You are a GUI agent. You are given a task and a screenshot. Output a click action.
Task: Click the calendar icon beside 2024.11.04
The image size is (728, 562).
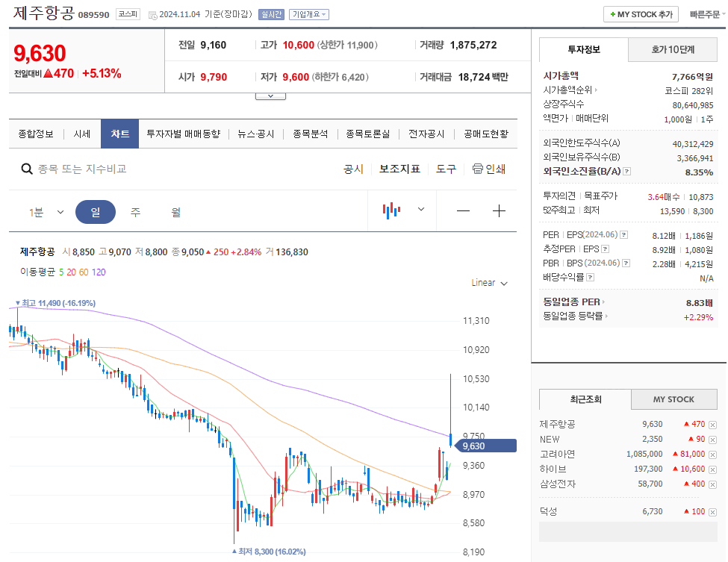click(x=152, y=16)
